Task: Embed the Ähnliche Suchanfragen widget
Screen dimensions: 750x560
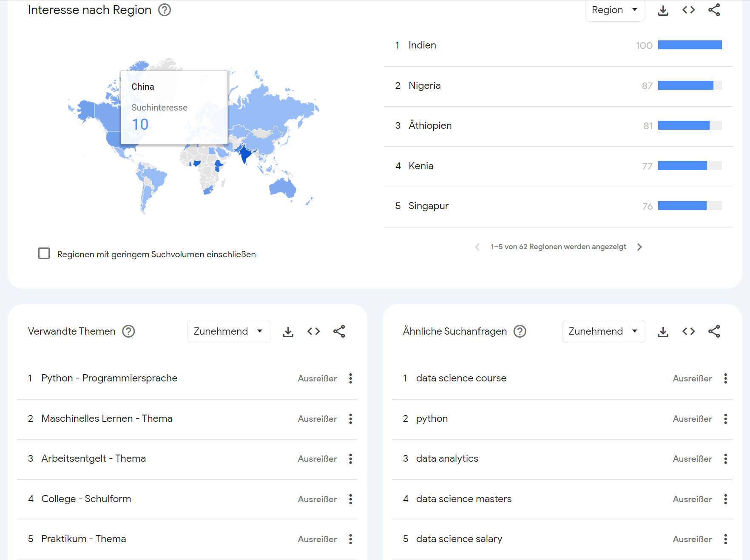Action: point(688,332)
